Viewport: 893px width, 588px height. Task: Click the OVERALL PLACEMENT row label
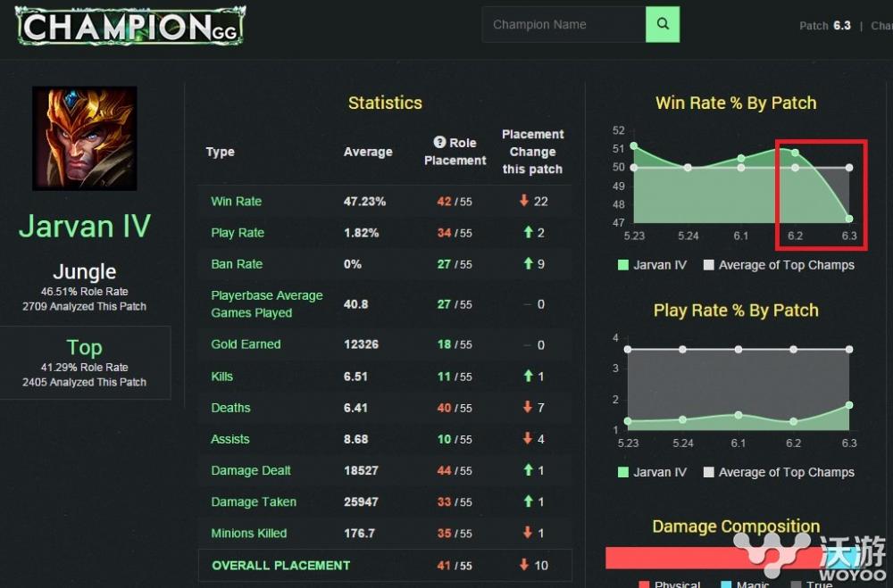pos(280,565)
